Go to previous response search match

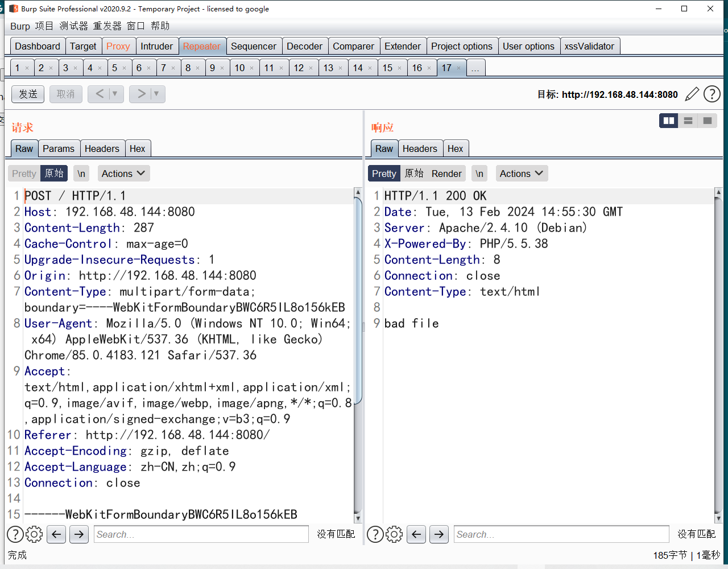[416, 534]
